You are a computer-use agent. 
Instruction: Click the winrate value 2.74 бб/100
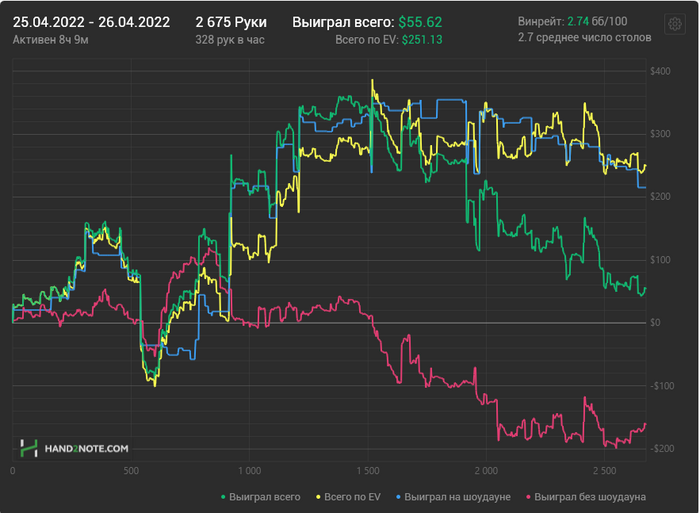[x=597, y=21]
